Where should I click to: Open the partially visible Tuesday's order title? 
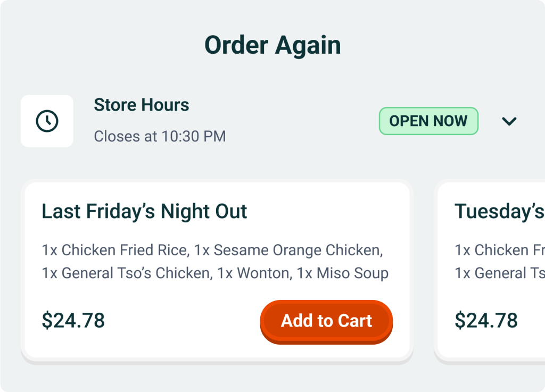click(x=499, y=212)
